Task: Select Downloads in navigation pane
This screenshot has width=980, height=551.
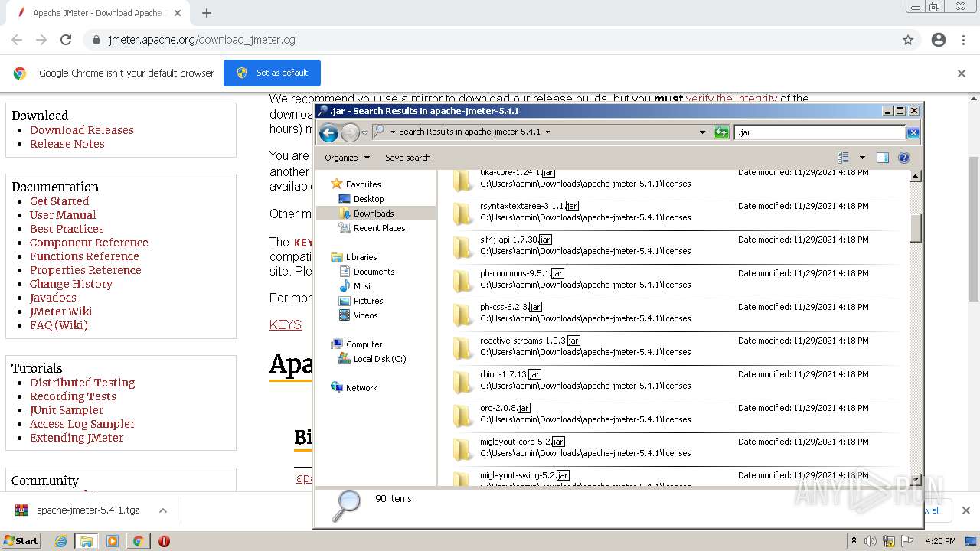Action: (374, 214)
